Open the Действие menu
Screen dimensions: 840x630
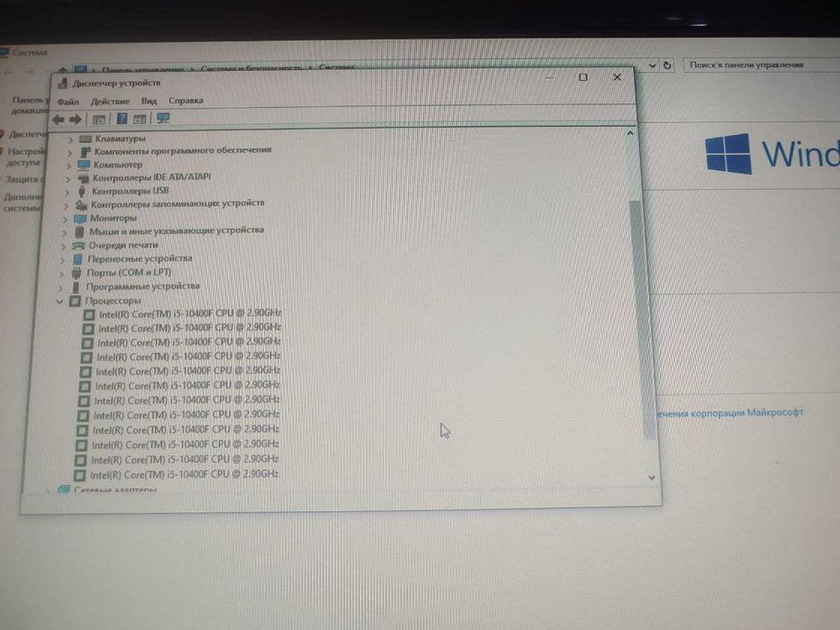click(110, 101)
